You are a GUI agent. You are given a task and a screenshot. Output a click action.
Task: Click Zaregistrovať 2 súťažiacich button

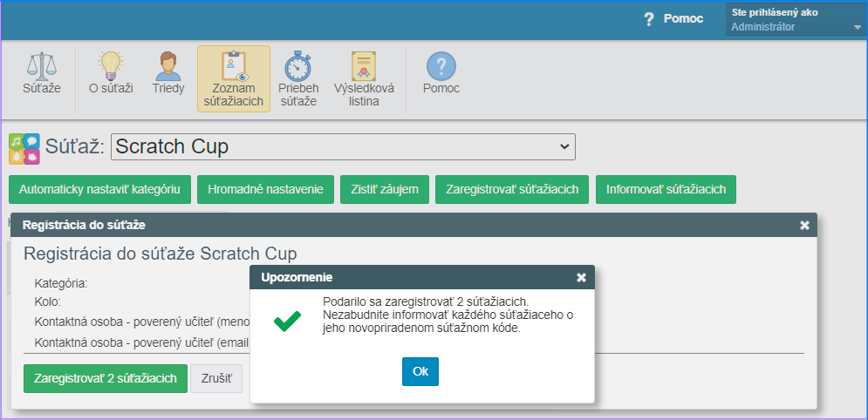coord(106,378)
